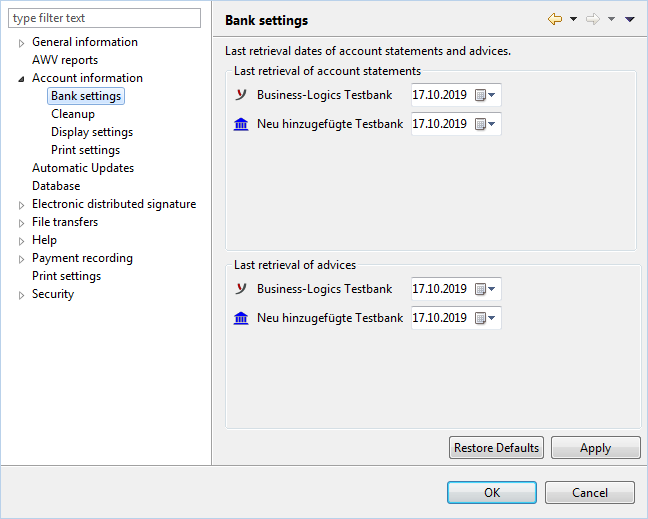648x519 pixels.
Task: Collapse the Account information tree node
Action: coord(21,79)
